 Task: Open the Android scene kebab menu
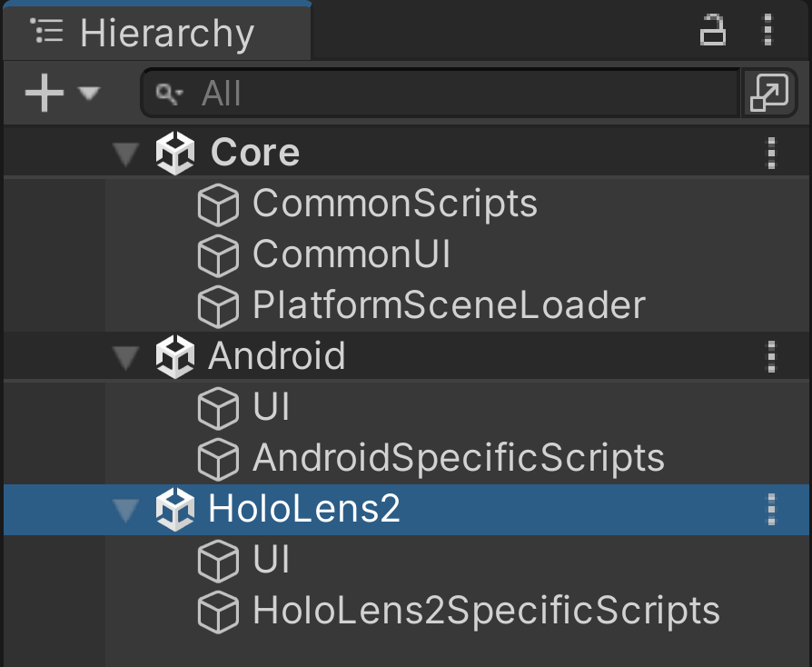tap(772, 356)
